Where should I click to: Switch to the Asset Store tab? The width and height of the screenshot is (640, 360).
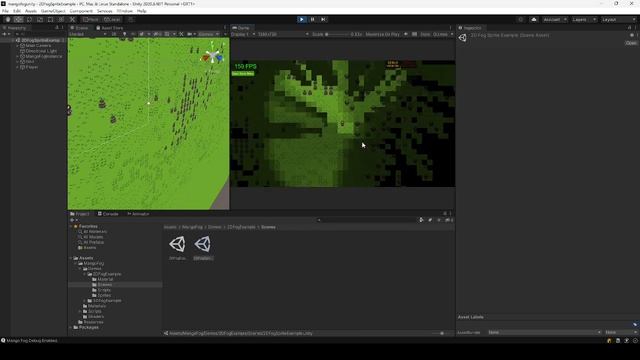coord(109,28)
